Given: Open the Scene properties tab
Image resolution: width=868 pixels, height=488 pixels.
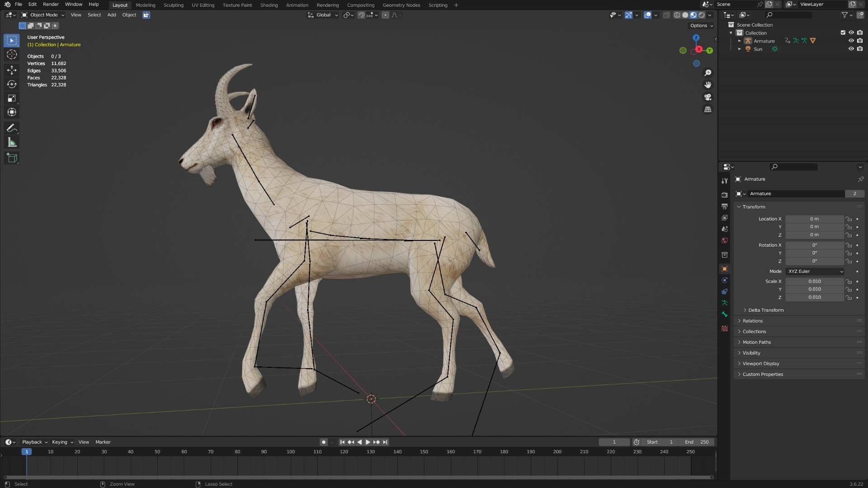Looking at the screenshot, I should click(x=725, y=229).
